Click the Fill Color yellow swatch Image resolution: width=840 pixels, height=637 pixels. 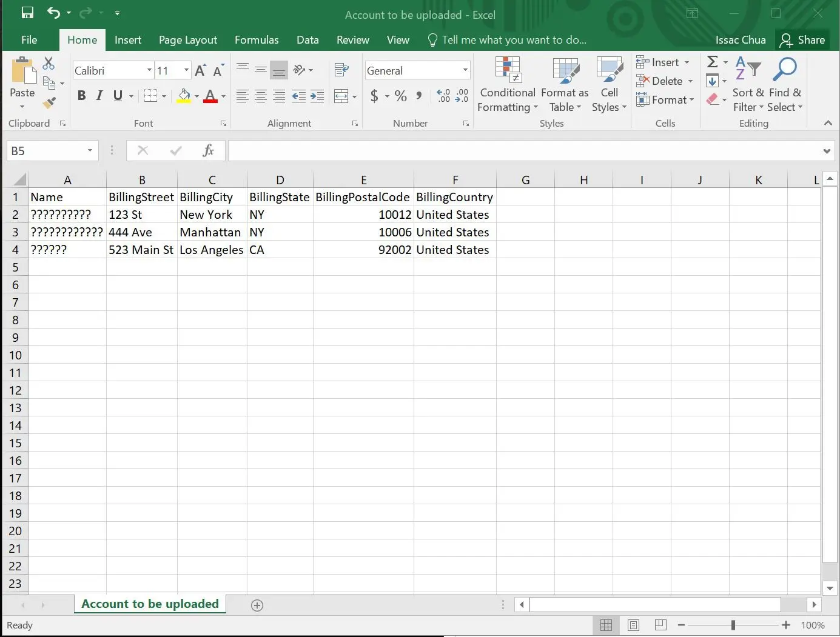(184, 96)
